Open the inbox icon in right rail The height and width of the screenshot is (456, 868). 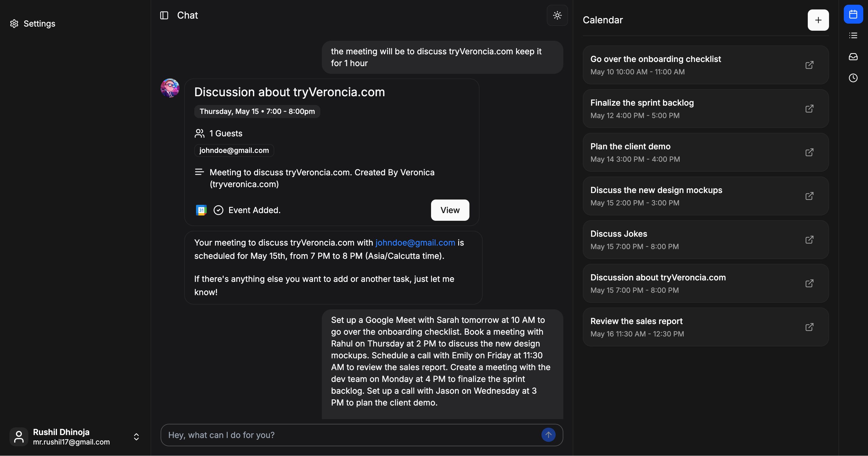click(853, 57)
